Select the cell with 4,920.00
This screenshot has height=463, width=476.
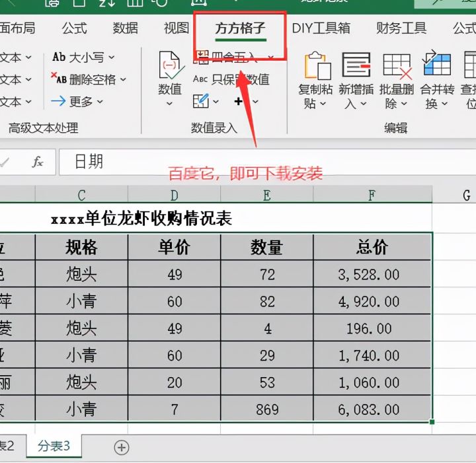point(372,301)
